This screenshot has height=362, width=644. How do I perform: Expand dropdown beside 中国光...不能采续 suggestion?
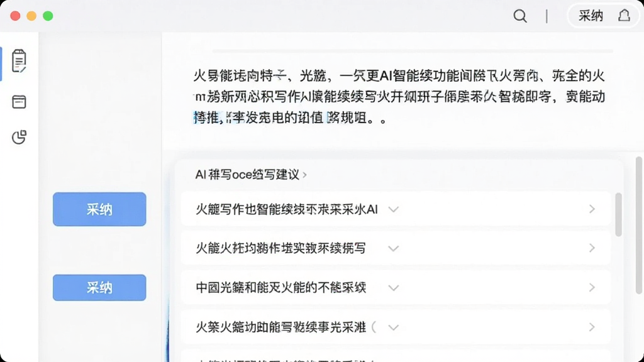tap(394, 288)
